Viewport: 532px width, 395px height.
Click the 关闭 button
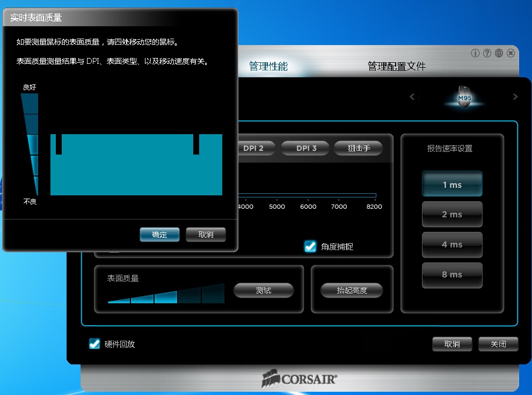[x=498, y=344]
